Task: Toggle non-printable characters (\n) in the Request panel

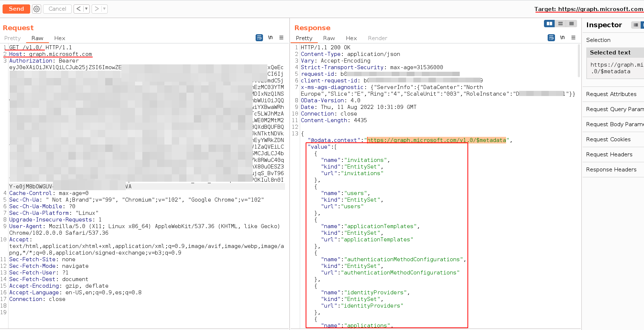Action: coord(270,38)
